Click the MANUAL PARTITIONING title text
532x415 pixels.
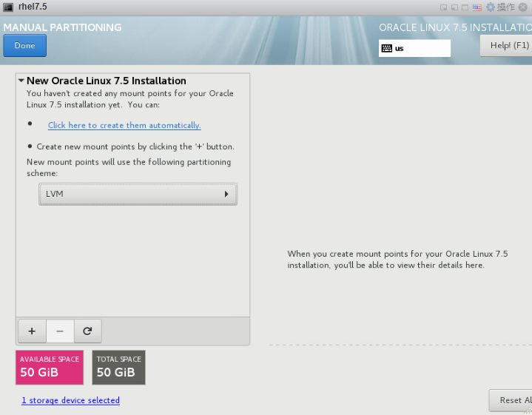click(x=62, y=27)
